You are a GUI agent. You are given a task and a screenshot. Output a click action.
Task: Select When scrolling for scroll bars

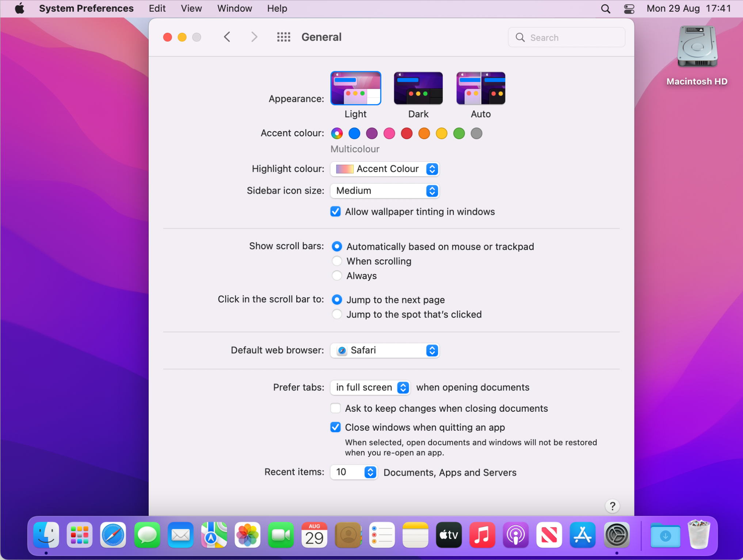coord(337,261)
